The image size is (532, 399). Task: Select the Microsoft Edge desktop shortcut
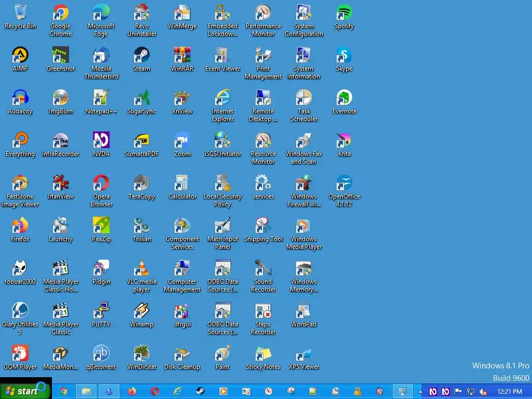(x=101, y=20)
